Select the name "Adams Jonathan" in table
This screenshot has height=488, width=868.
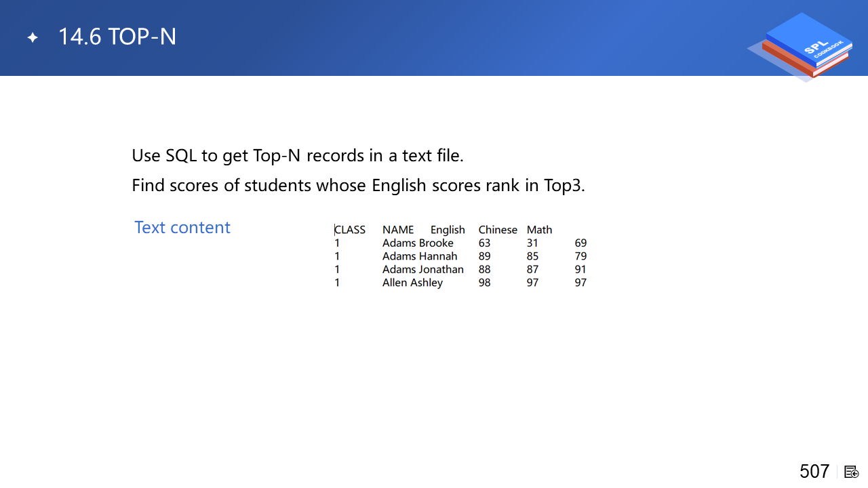[x=423, y=269]
